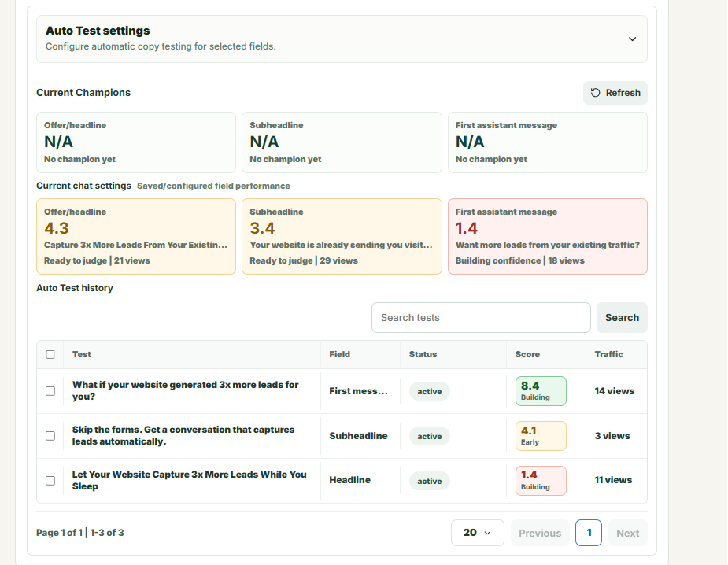Image resolution: width=728 pixels, height=565 pixels.
Task: Check the 'Skip the forms' test row
Action: click(x=50, y=436)
